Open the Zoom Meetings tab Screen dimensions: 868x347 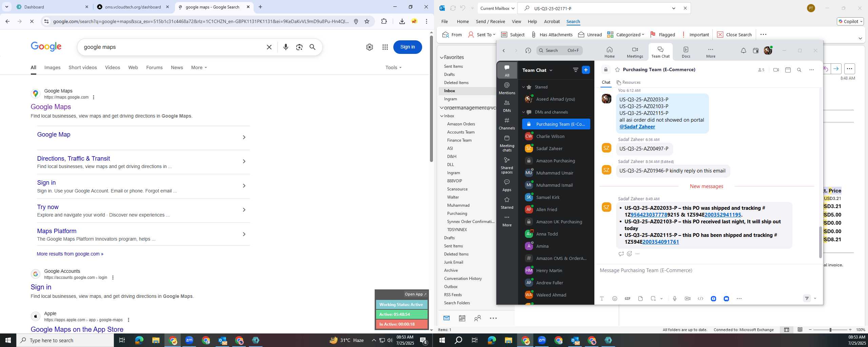point(635,52)
